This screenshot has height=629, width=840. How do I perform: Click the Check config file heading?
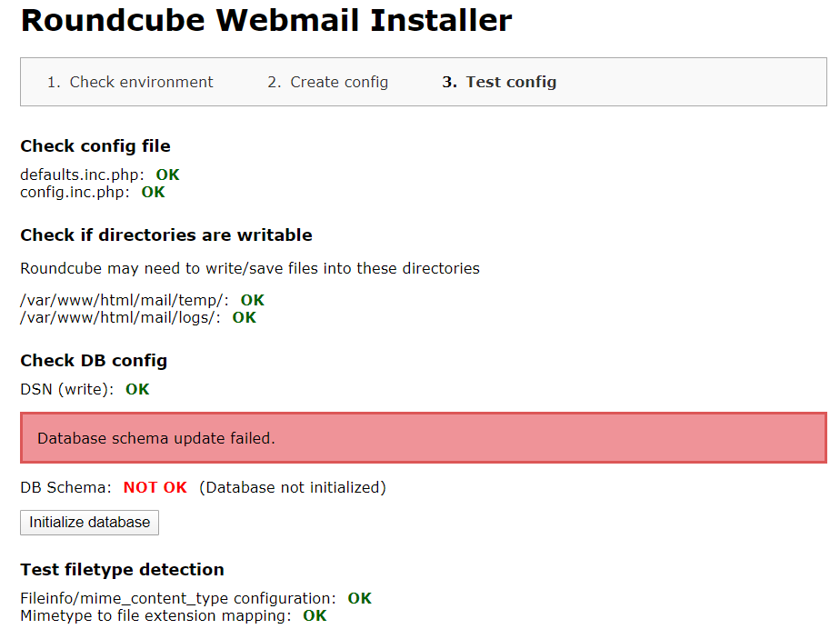click(94, 145)
